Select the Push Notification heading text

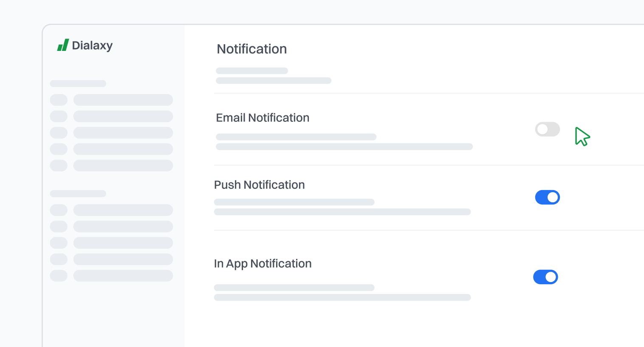[x=259, y=185]
